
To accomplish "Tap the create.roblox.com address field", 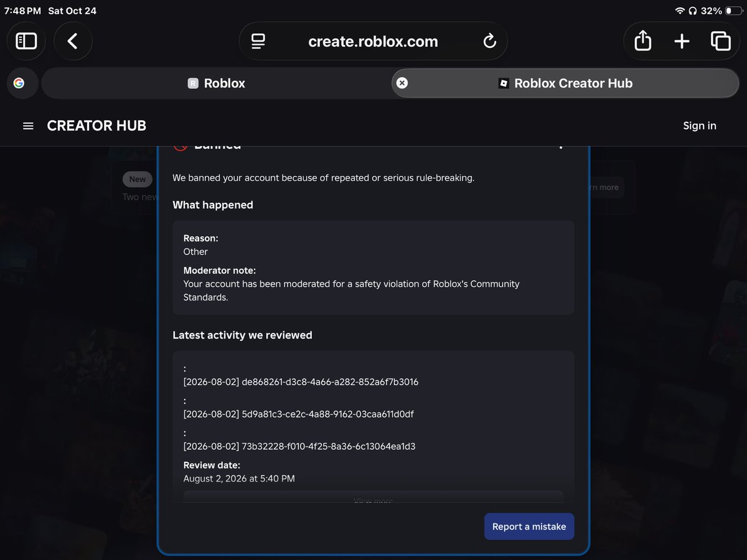I will 373,42.
